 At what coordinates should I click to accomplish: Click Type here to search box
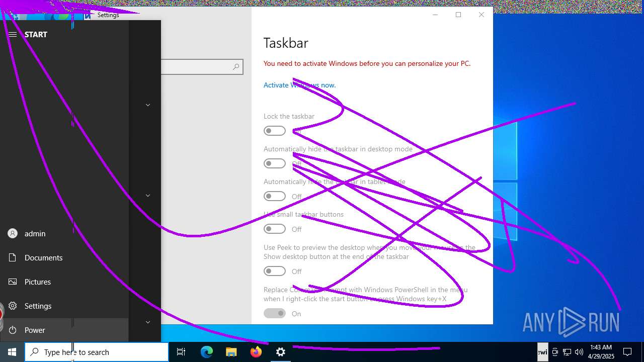97,352
